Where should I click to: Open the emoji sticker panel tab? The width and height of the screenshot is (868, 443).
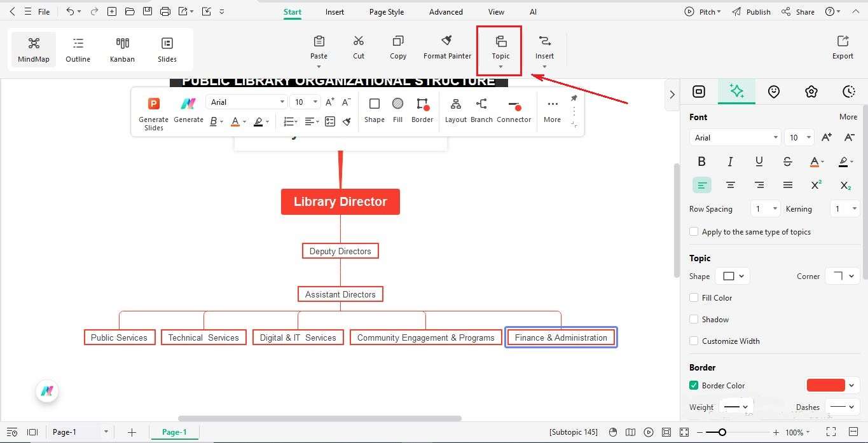[x=773, y=92]
